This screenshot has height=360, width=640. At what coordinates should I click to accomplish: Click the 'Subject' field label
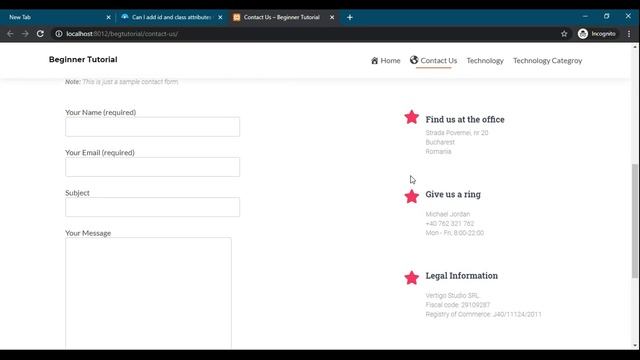pos(77,193)
